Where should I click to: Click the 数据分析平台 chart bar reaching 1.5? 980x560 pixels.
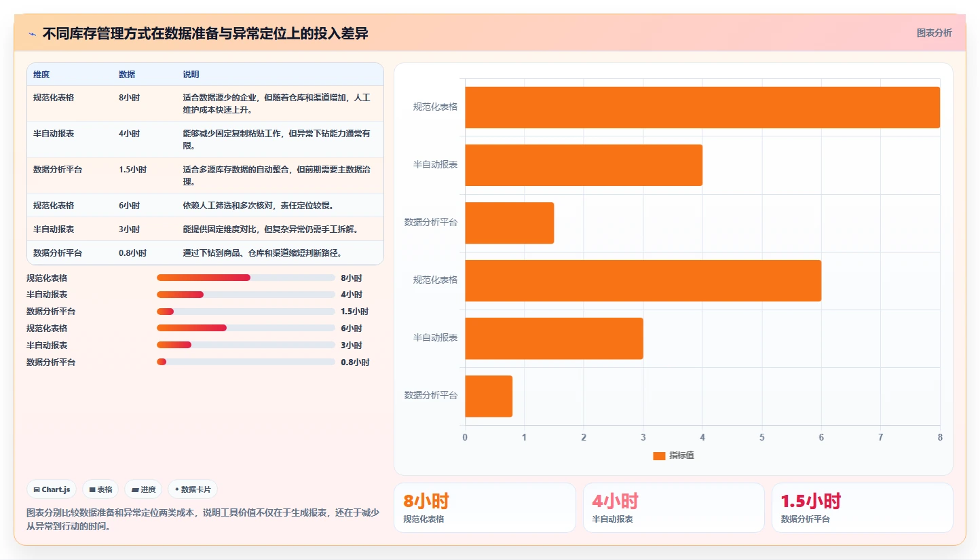click(x=509, y=223)
